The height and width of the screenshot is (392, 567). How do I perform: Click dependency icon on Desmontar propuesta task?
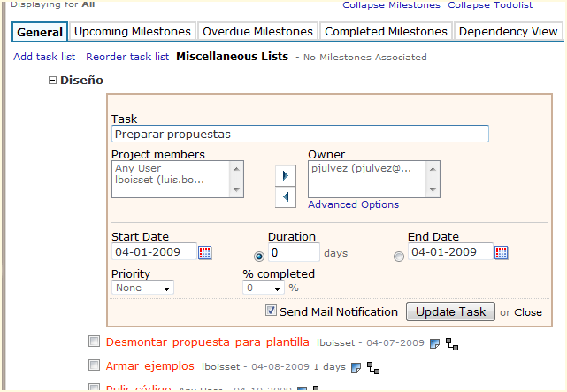point(451,342)
